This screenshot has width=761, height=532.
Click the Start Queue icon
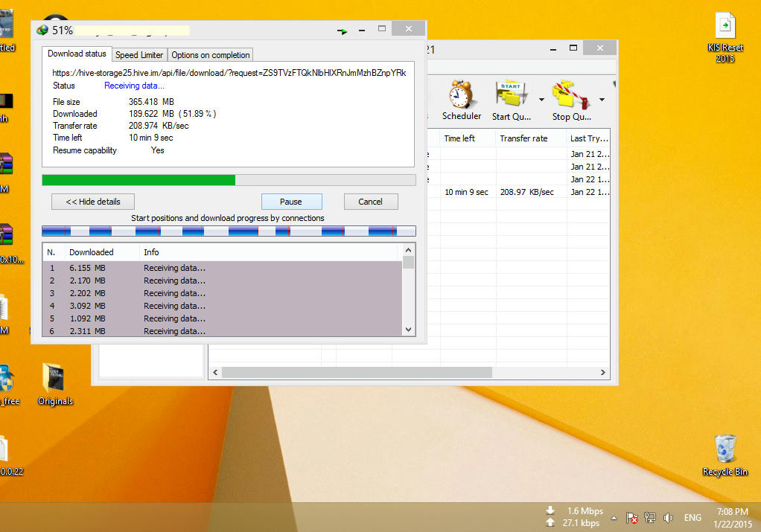(x=511, y=100)
